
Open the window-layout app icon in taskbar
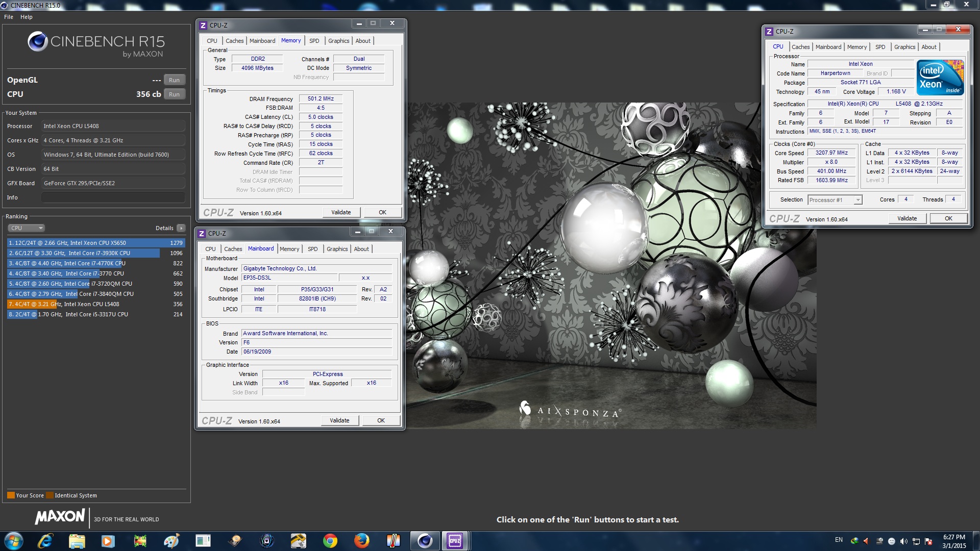coord(203,541)
